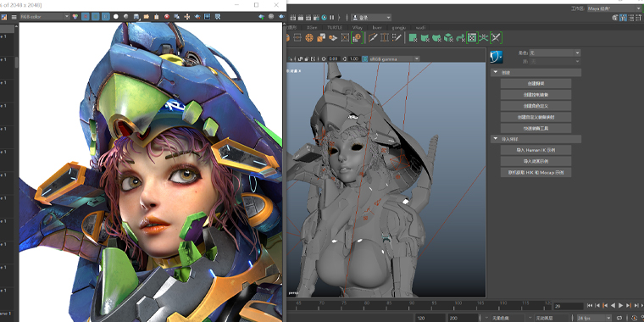Toggle the red channel in render view
This screenshot has width=644, height=322.
86,16
